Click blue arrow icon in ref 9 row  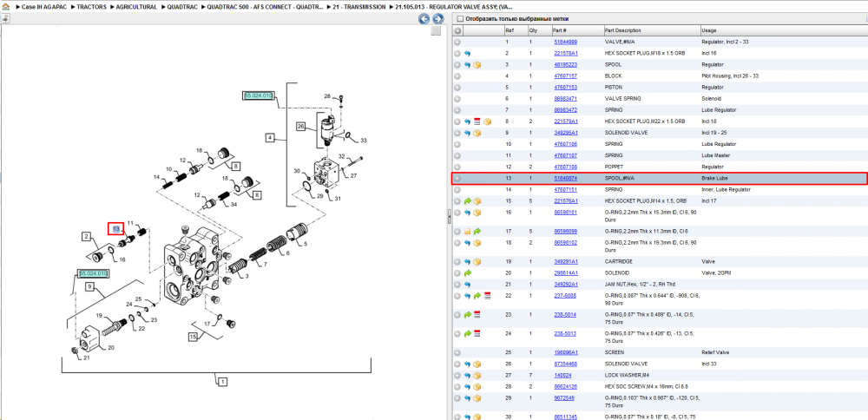[467, 133]
